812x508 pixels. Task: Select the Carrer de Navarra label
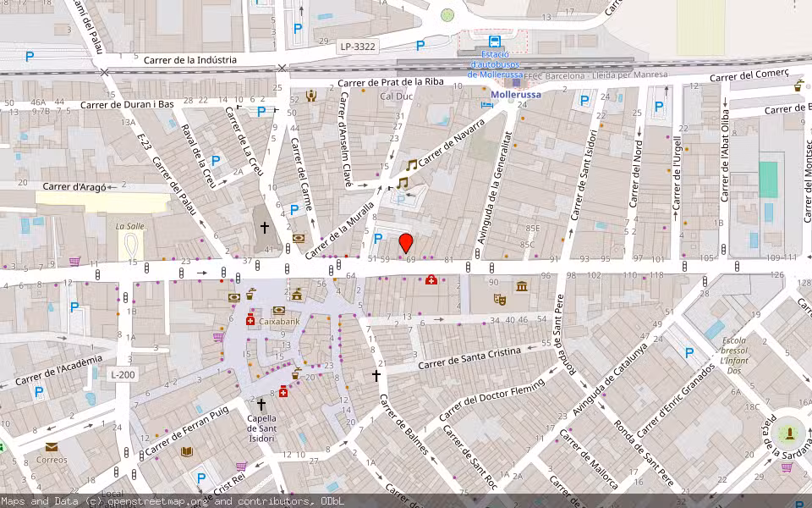coord(451,142)
